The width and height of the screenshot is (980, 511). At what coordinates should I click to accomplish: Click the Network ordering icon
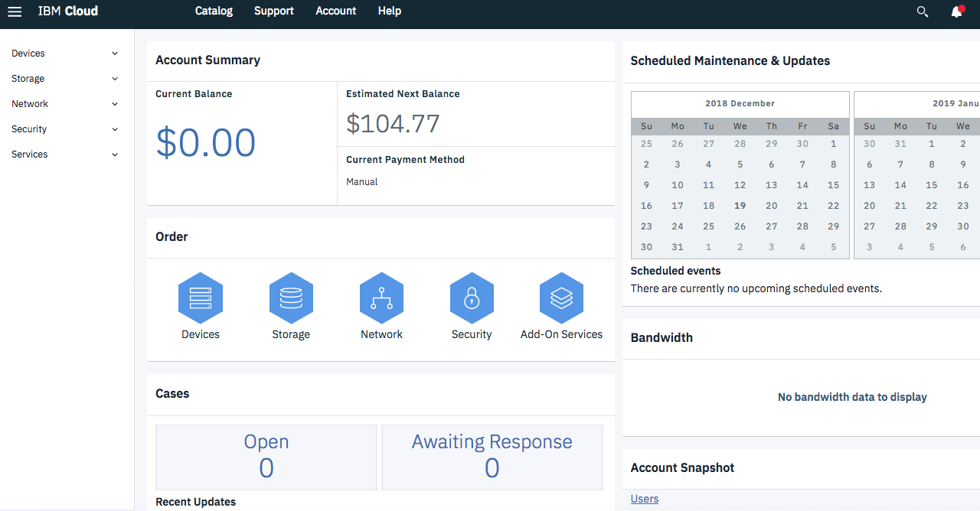[381, 298]
